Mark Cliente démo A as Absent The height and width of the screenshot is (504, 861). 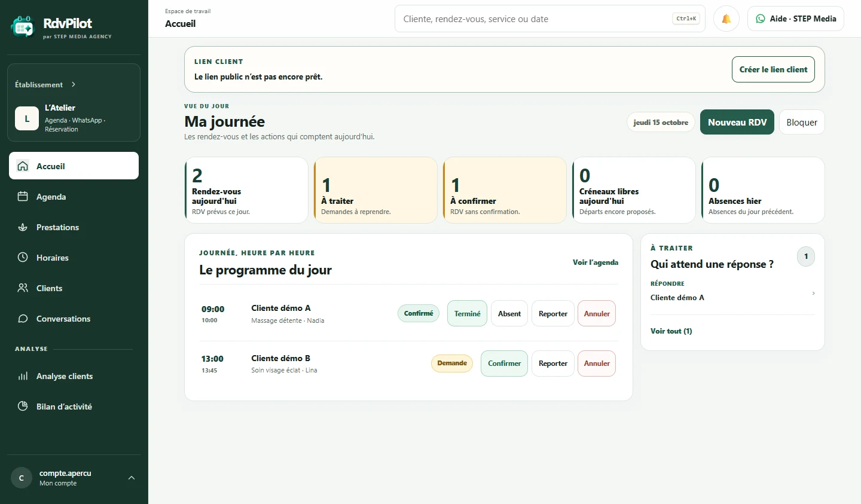click(x=509, y=313)
